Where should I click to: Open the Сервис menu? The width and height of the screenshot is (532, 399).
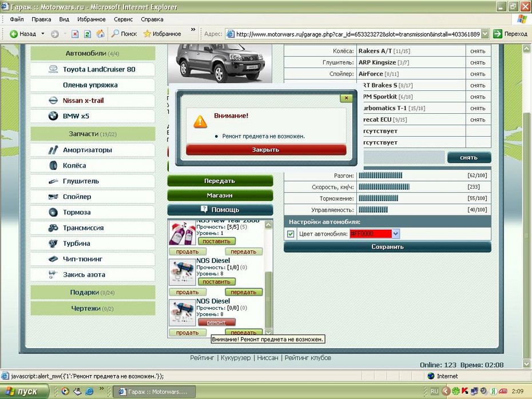[123, 19]
